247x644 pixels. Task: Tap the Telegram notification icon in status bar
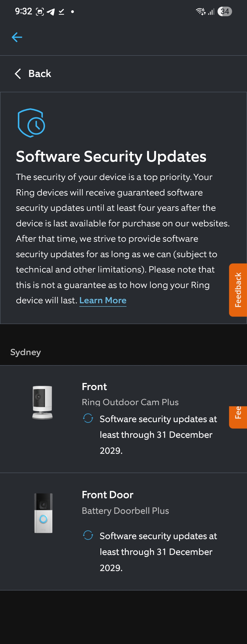coord(51,12)
